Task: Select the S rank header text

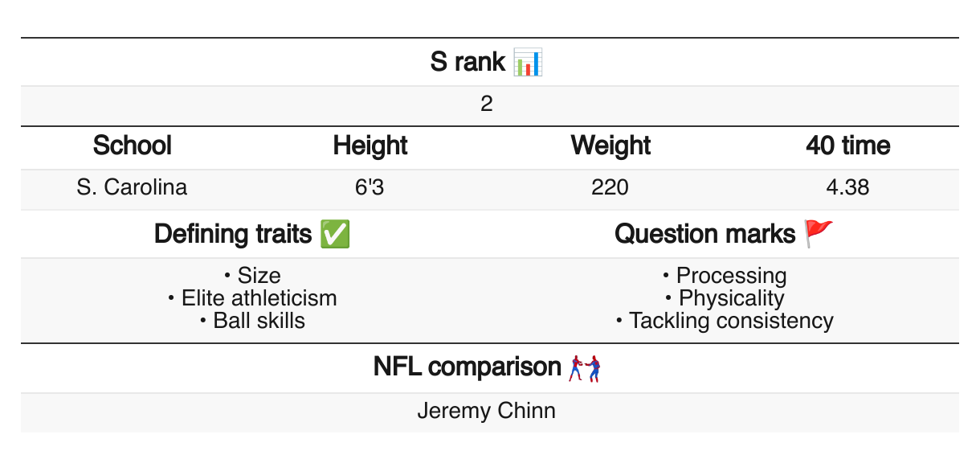Action: 468,62
